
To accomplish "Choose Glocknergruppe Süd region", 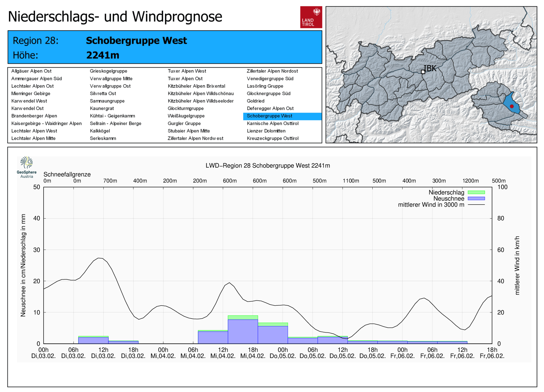I will (268, 93).
